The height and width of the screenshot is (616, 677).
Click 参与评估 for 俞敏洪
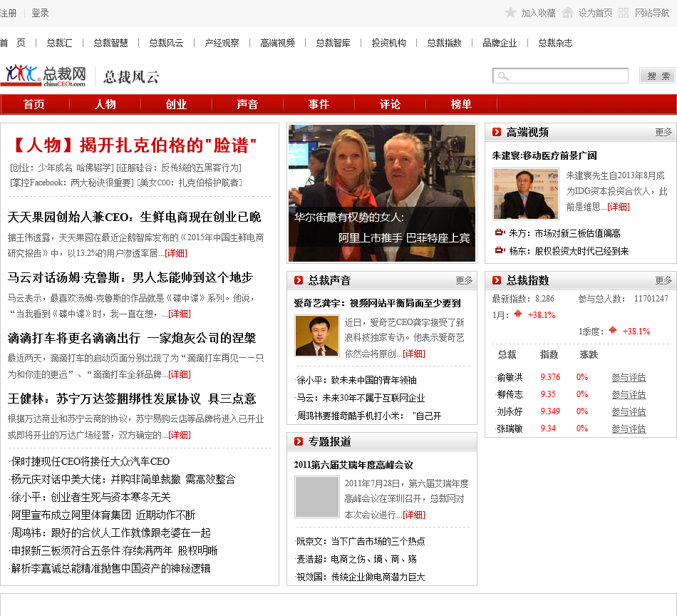pyautogui.click(x=629, y=377)
